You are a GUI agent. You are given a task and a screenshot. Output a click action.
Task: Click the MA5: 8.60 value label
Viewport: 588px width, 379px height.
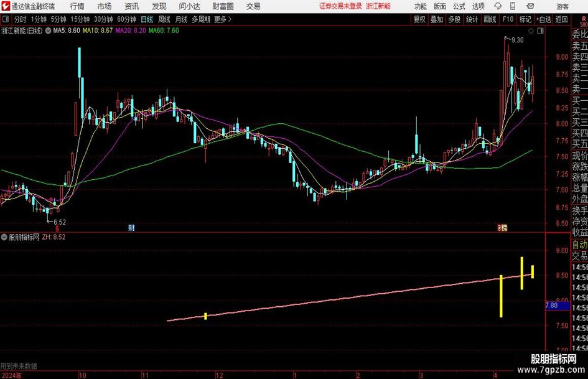pos(67,30)
